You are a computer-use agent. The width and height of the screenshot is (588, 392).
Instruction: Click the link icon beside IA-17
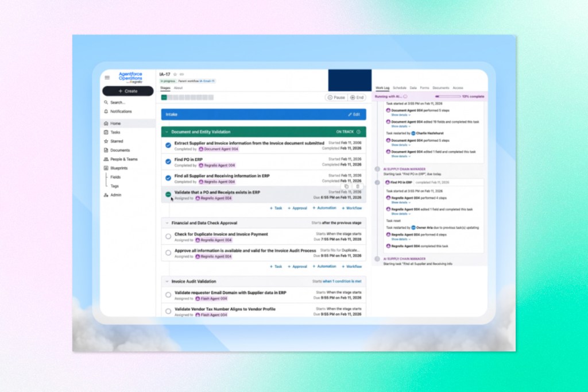(182, 74)
